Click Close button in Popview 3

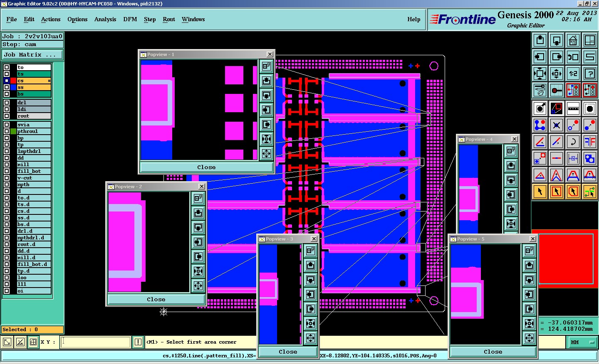tap(288, 352)
